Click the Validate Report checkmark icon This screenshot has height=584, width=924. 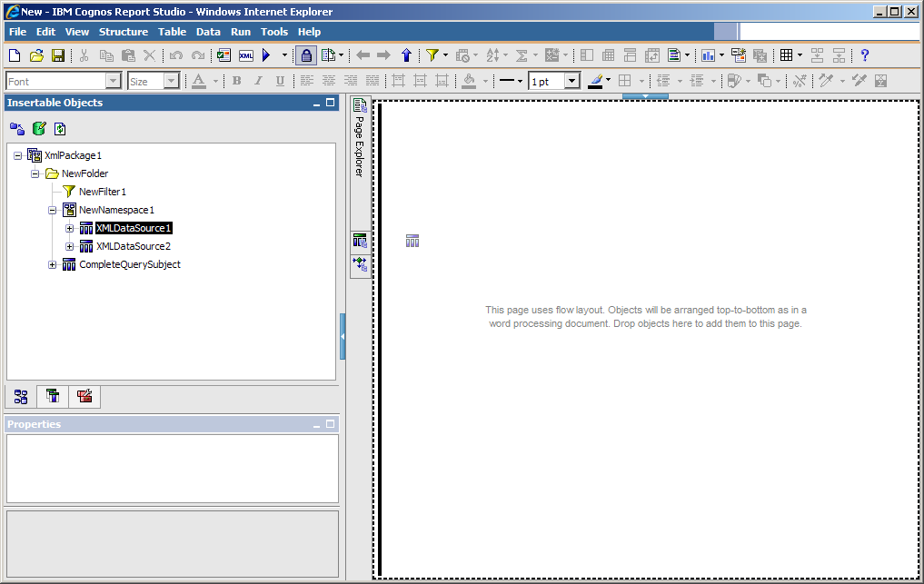[x=224, y=55]
